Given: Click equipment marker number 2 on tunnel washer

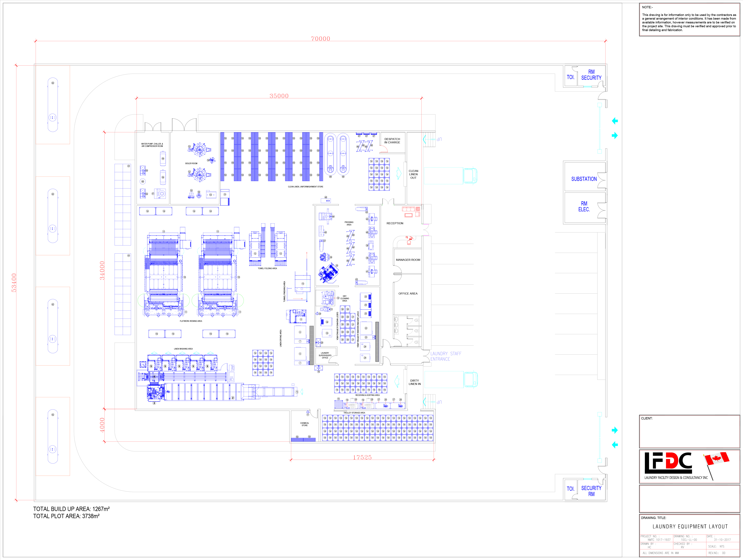Looking at the screenshot, I should [233, 398].
